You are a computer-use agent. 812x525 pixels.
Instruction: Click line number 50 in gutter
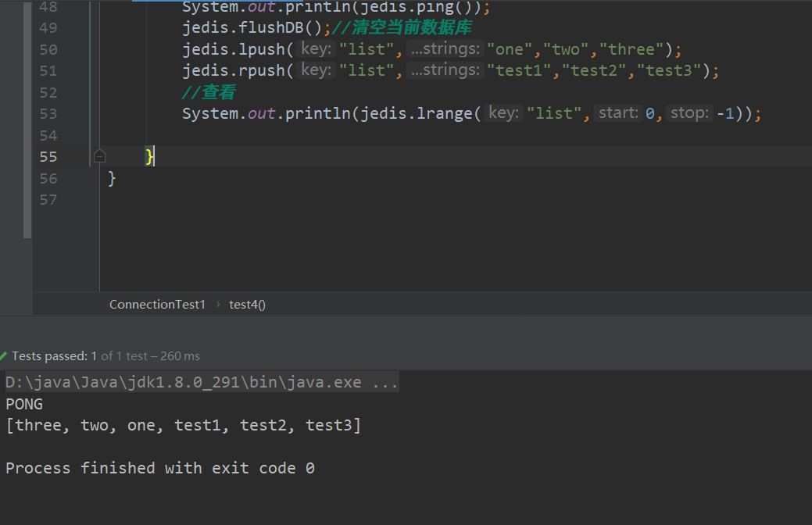pos(48,49)
